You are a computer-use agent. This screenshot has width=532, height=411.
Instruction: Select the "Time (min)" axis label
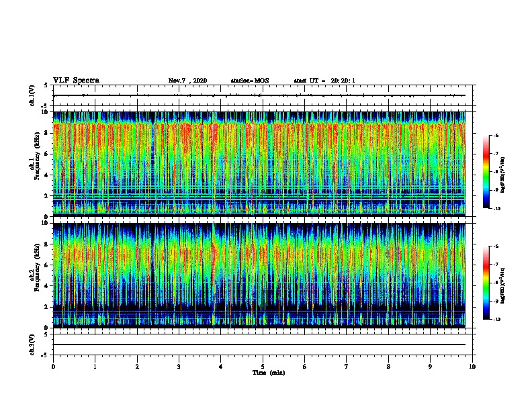point(269,373)
